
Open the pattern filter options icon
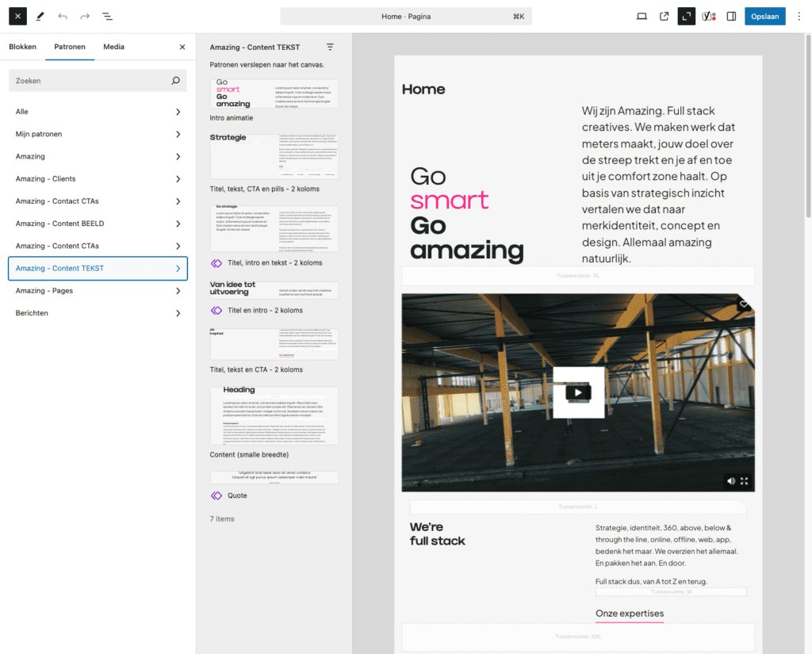coord(330,47)
